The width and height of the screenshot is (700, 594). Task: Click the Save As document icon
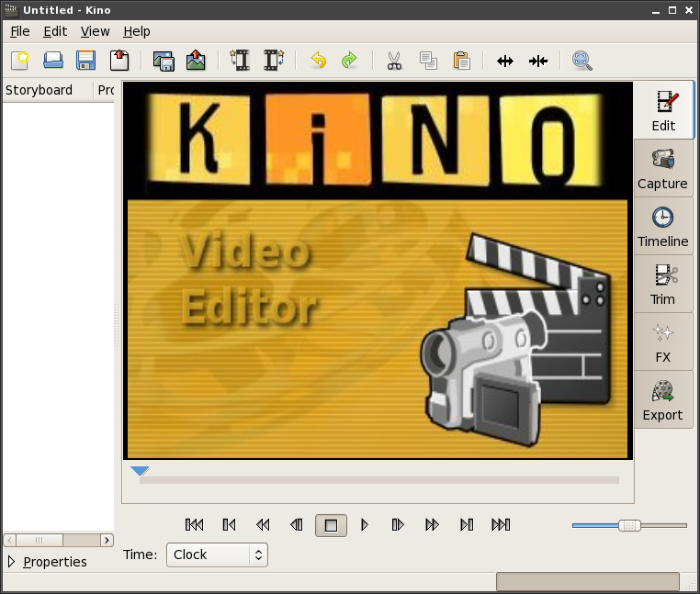tap(119, 61)
